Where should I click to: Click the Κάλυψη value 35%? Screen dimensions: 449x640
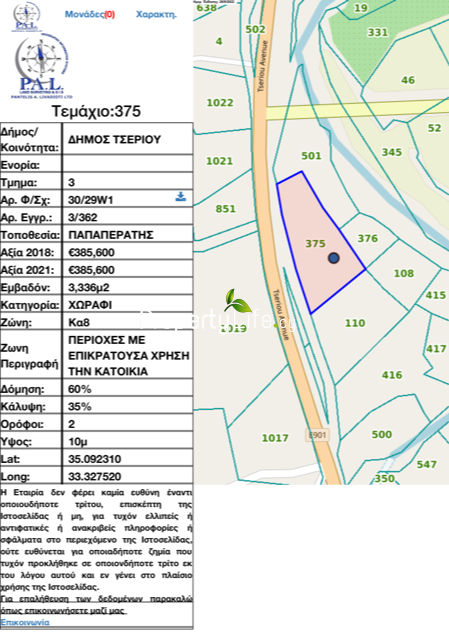coord(80,407)
